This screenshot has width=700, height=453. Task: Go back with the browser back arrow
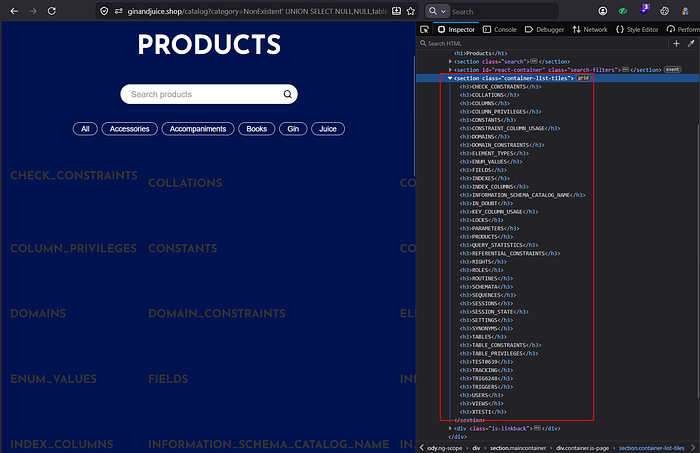[x=14, y=11]
